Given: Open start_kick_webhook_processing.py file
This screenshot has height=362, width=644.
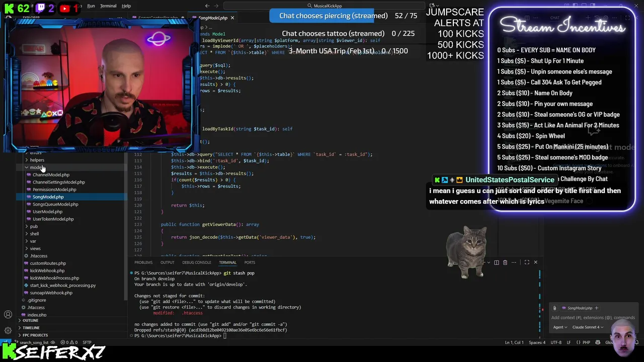Looking at the screenshot, I should click(x=62, y=286).
